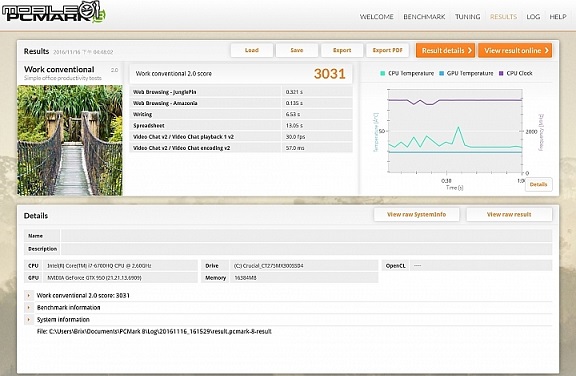Image resolution: width=576 pixels, height=376 pixels.
Task: Click the Memory 16384MB value
Action: [304, 278]
